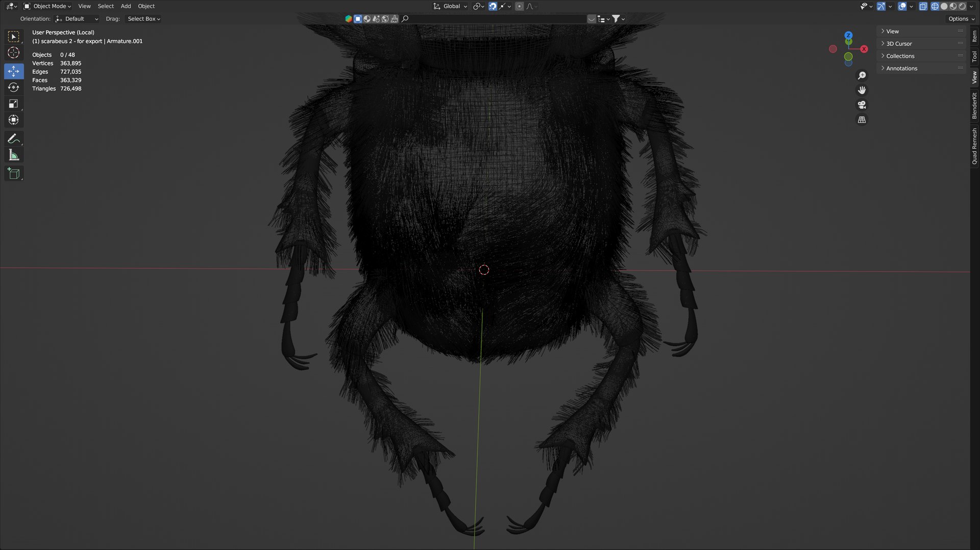Open the Select menu
This screenshot has width=980, height=550.
tap(106, 6)
